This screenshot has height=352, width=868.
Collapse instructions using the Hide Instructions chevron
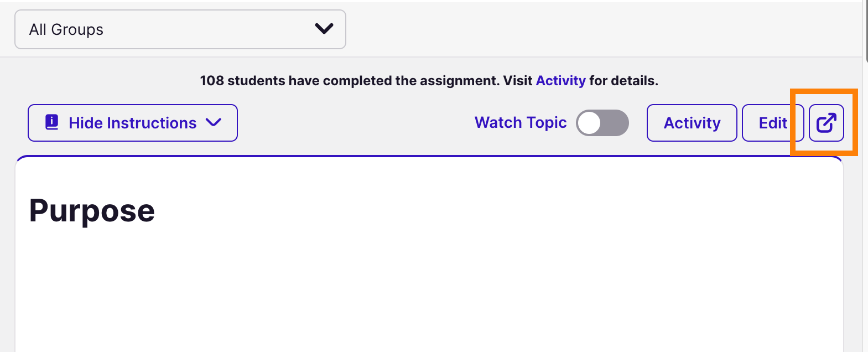click(215, 123)
